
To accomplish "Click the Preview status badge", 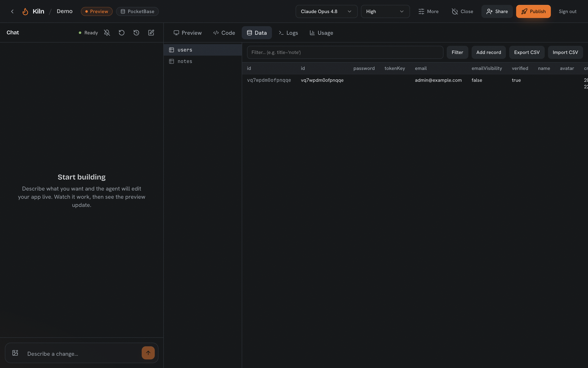I will 96,11.
